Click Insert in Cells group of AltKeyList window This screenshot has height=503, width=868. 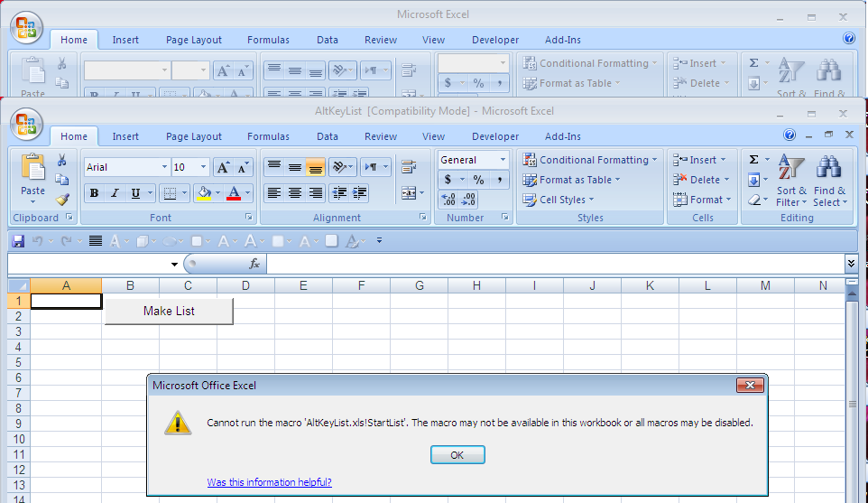[699, 160]
